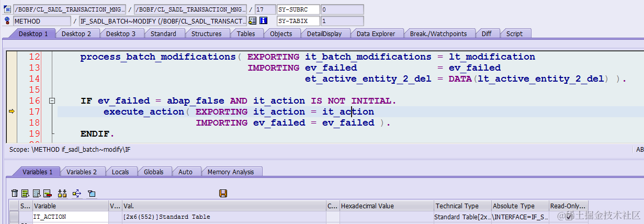Click the METHOD event type field
Viewport: 644px width, 224px height.
click(x=42, y=21)
